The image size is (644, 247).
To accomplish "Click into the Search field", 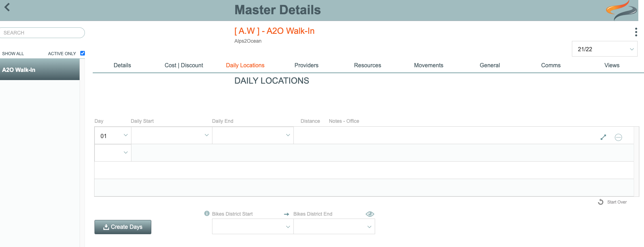I will (x=42, y=33).
